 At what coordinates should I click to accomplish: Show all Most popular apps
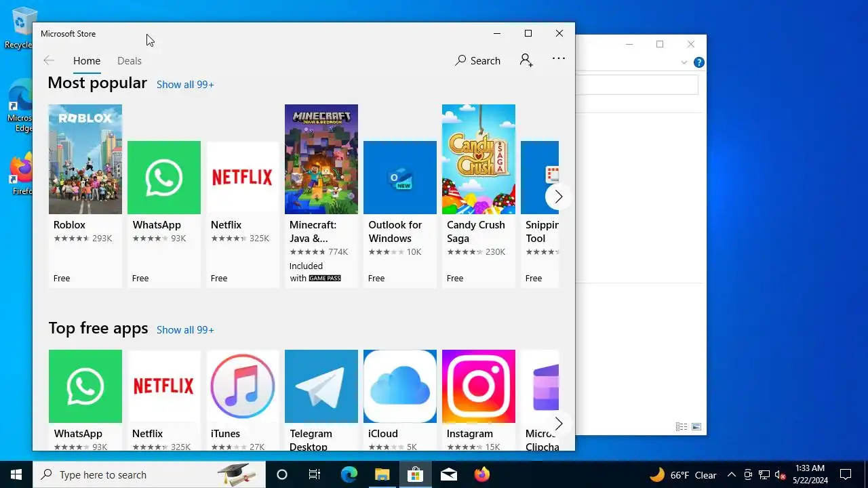coord(185,85)
